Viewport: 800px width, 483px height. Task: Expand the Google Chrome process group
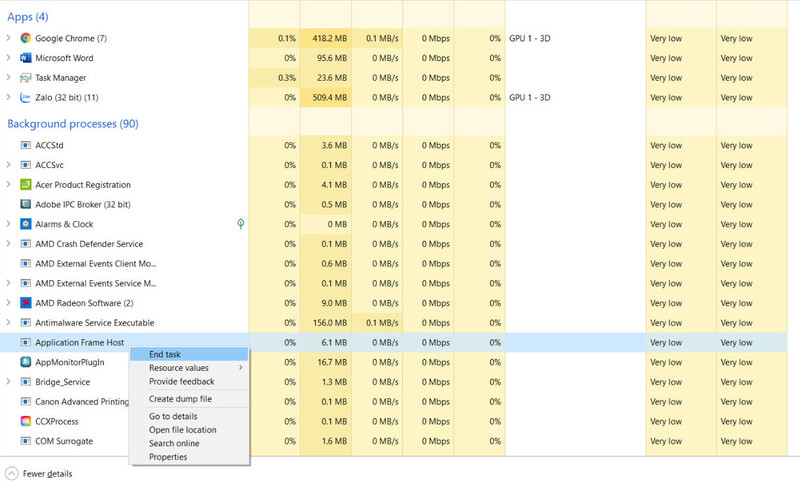[8, 38]
